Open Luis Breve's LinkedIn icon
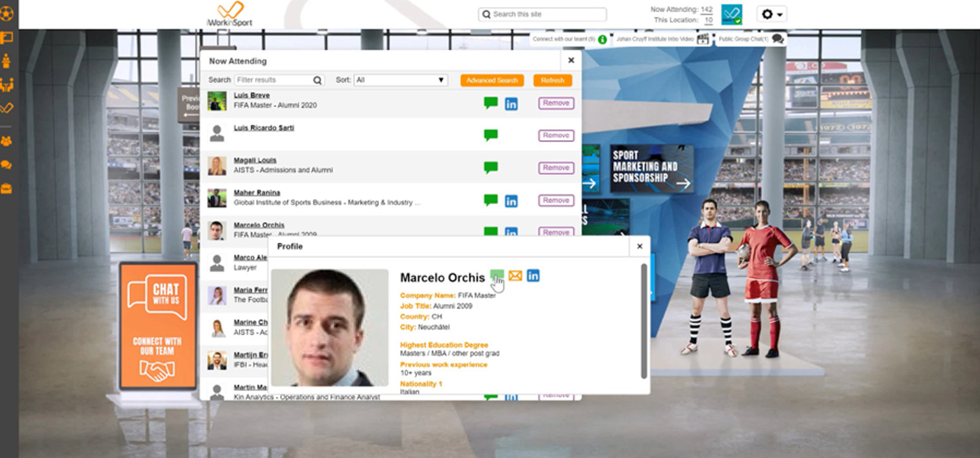This screenshot has width=980, height=458. [x=511, y=104]
